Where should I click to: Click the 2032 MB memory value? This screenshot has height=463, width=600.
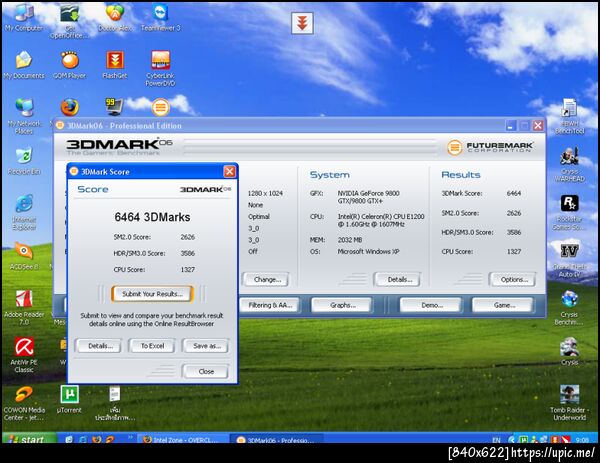tap(350, 240)
